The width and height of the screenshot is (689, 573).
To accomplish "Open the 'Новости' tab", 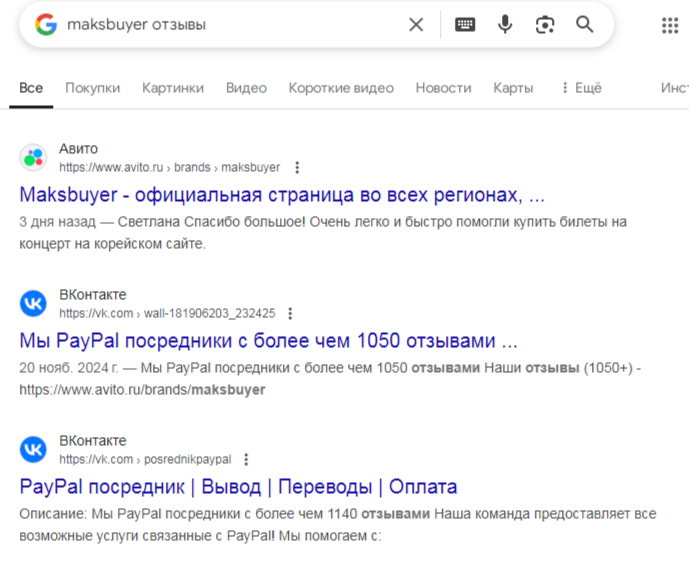I will coord(443,88).
